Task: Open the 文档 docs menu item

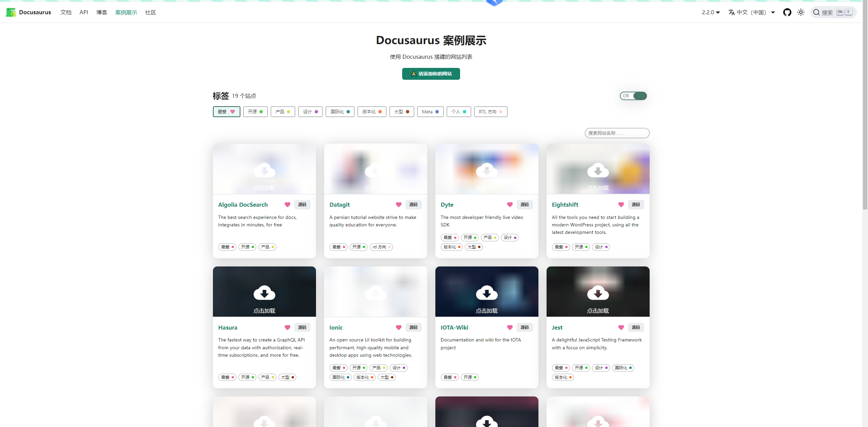Action: pyautogui.click(x=66, y=12)
